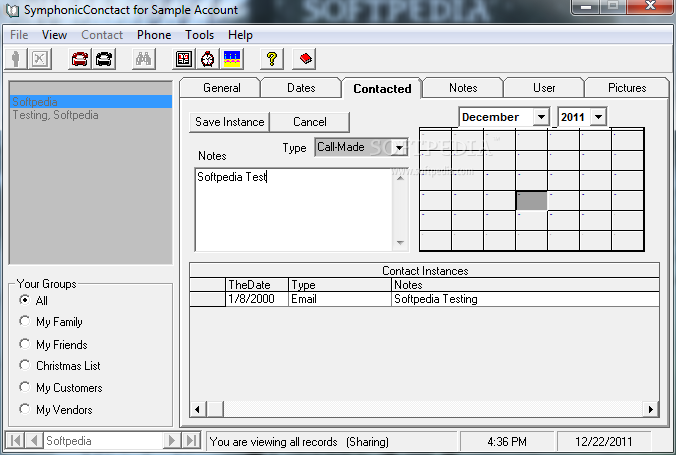Image resolution: width=676 pixels, height=455 pixels.
Task: Go to the previous record arrow
Action: point(34,441)
